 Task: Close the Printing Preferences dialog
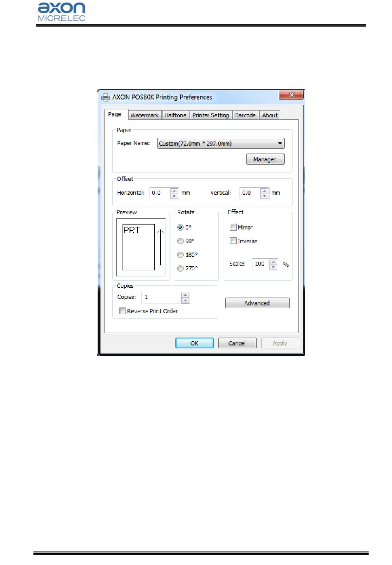pos(291,95)
